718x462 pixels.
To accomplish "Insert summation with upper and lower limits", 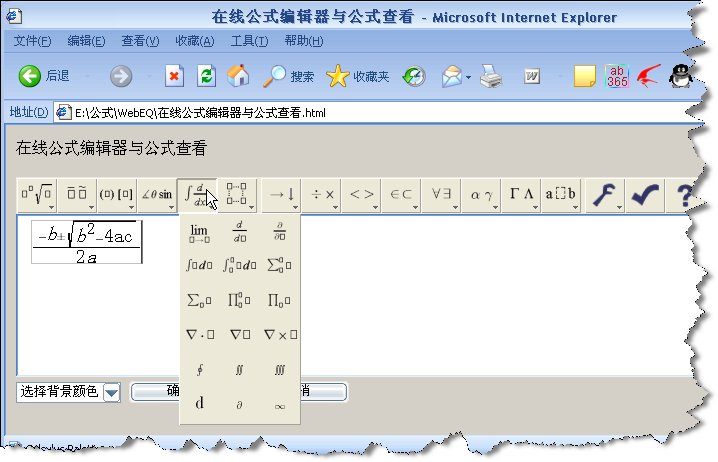I will (280, 265).
